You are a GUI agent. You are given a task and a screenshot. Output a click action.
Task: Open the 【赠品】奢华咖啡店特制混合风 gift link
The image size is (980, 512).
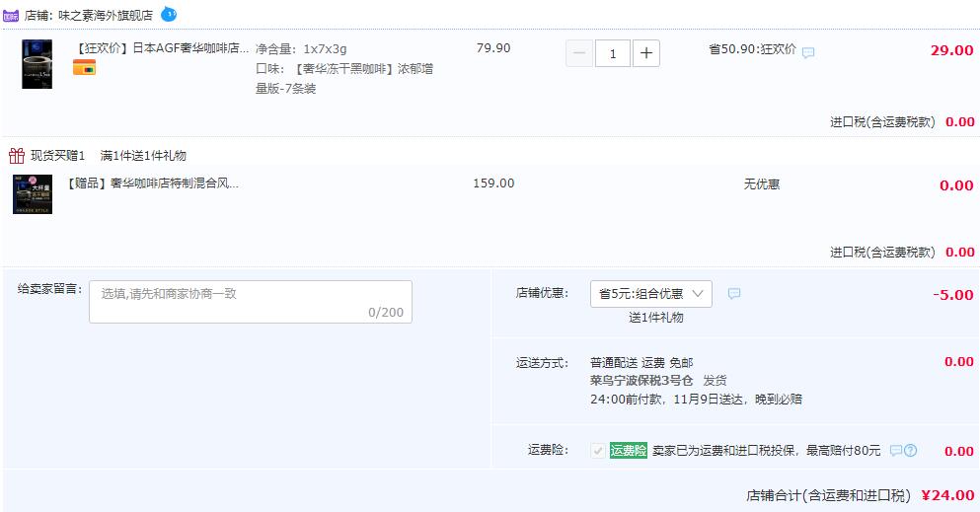[x=153, y=183]
